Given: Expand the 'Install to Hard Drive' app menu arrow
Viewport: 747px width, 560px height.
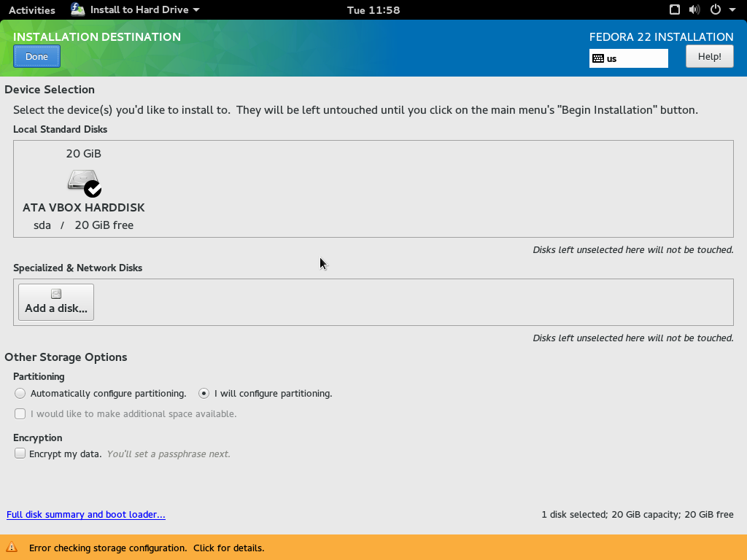Looking at the screenshot, I should pyautogui.click(x=196, y=10).
